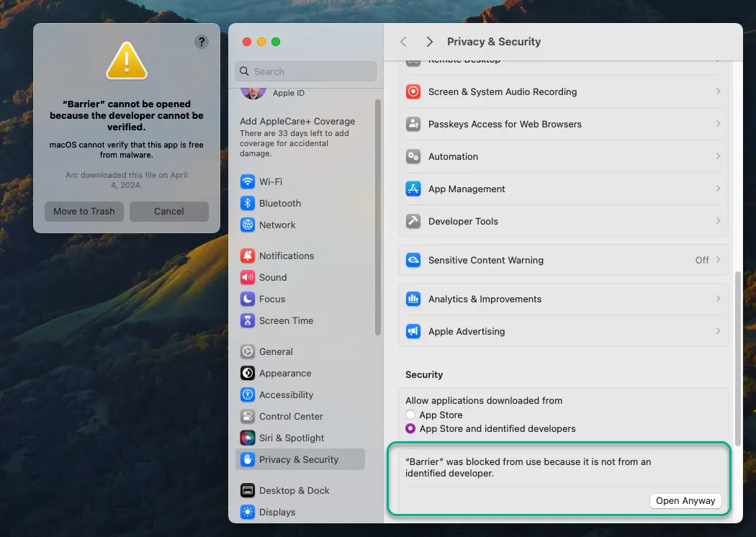Screen dimensions: 756x537
Task: Open the Notifications settings label
Action: pos(287,256)
